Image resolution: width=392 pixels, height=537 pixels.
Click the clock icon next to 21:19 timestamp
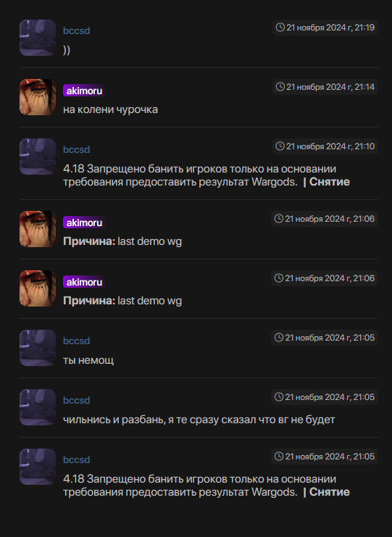(x=280, y=28)
